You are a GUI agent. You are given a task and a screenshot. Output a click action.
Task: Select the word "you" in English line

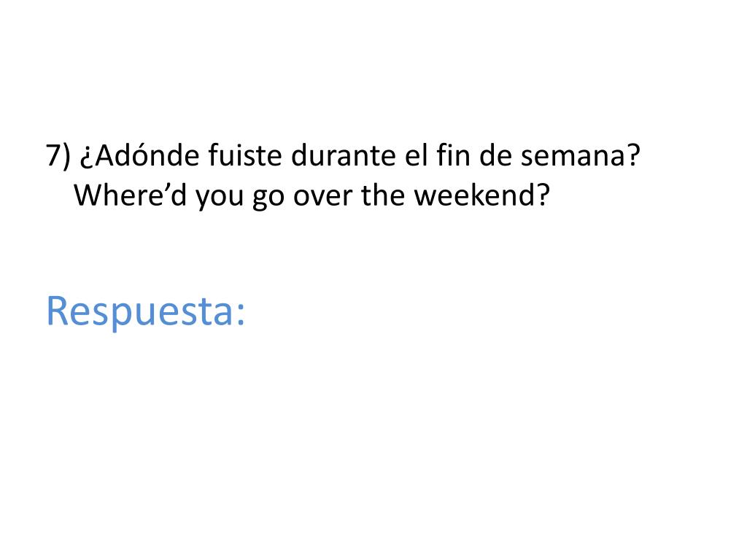click(x=220, y=198)
